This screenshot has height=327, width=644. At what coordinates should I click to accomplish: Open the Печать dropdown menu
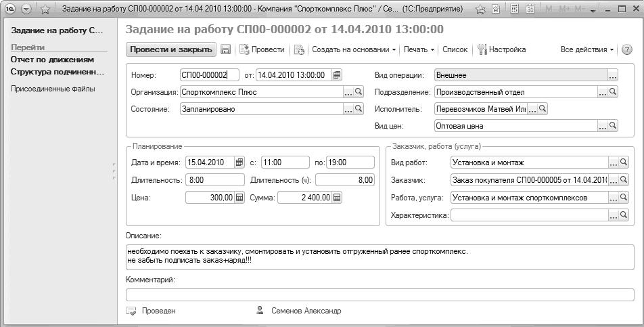(x=419, y=49)
